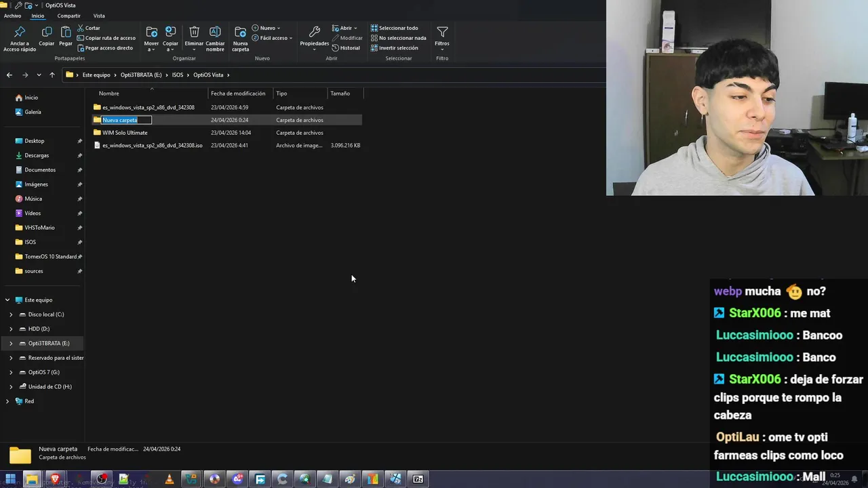Click Copiar ruta de acceso

pyautogui.click(x=106, y=38)
